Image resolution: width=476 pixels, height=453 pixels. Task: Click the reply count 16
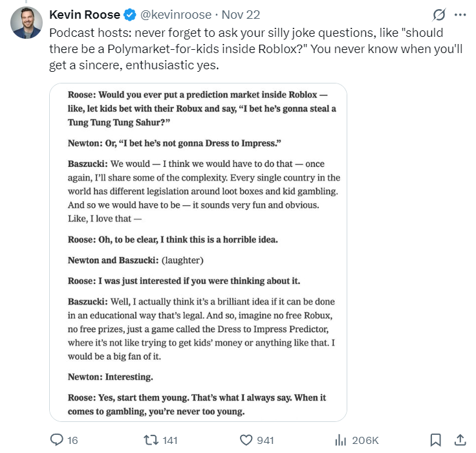(72, 440)
